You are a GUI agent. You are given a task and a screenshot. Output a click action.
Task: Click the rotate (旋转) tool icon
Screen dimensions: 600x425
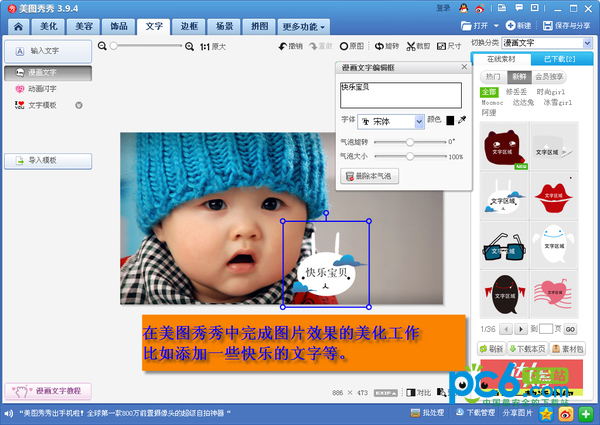pyautogui.click(x=386, y=46)
